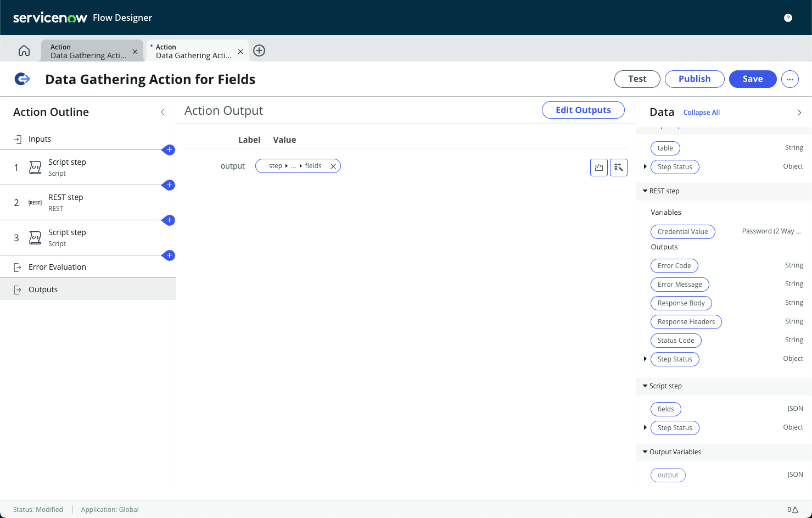Click the first Script step icon
The image size is (812, 518).
coord(35,168)
